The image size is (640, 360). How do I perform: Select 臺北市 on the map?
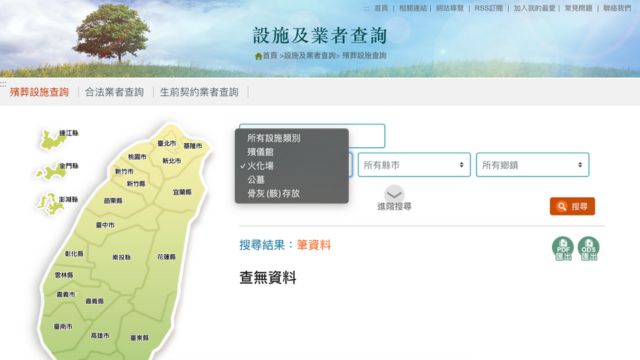coord(167,143)
